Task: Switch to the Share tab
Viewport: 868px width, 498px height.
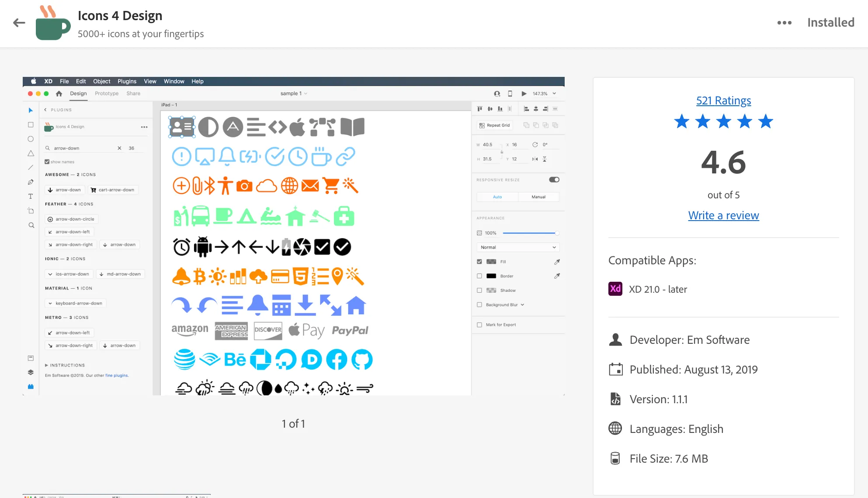Action: (133, 93)
